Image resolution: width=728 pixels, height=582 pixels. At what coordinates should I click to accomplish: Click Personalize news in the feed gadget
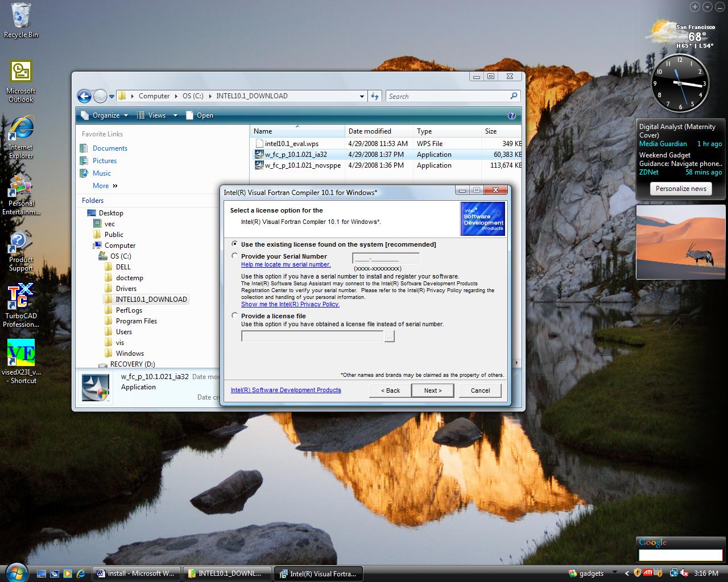pos(681,189)
